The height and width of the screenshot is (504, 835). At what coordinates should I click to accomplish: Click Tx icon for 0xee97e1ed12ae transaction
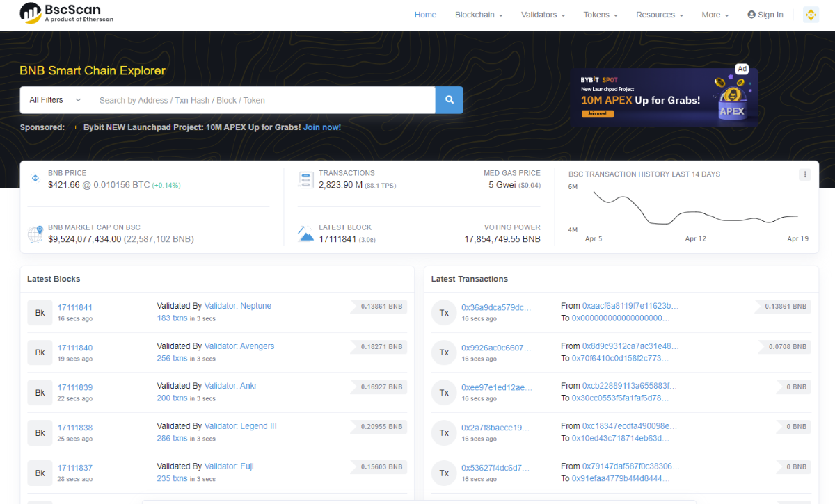444,393
